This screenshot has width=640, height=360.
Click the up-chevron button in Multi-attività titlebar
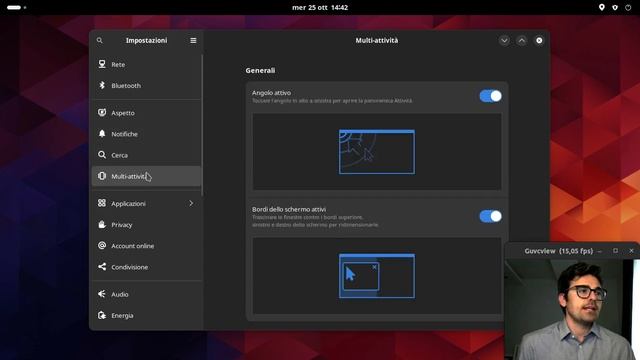522,40
